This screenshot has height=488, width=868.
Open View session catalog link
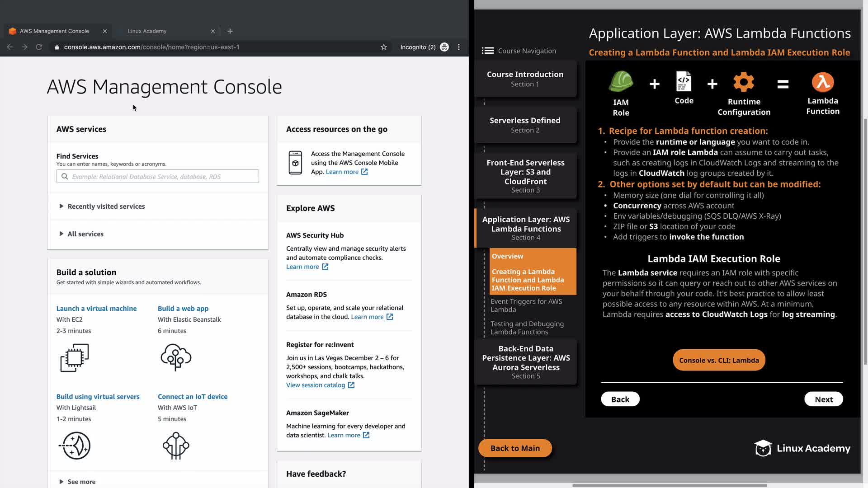(316, 385)
